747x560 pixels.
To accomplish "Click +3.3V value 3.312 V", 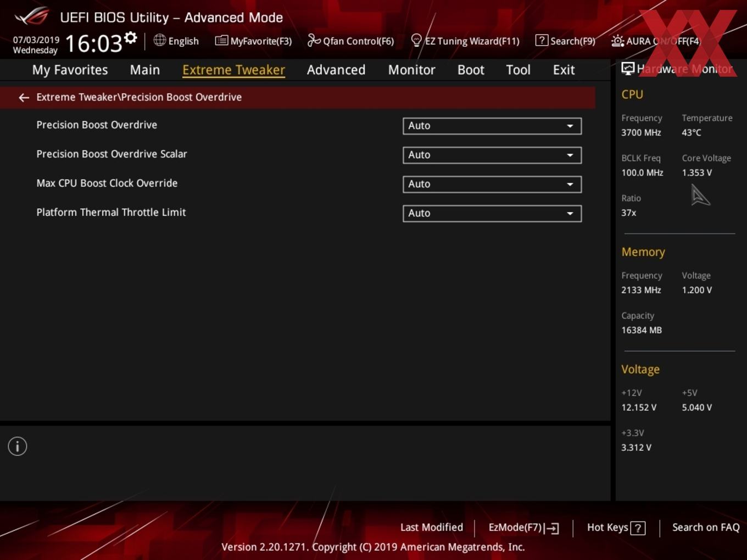I will [636, 448].
